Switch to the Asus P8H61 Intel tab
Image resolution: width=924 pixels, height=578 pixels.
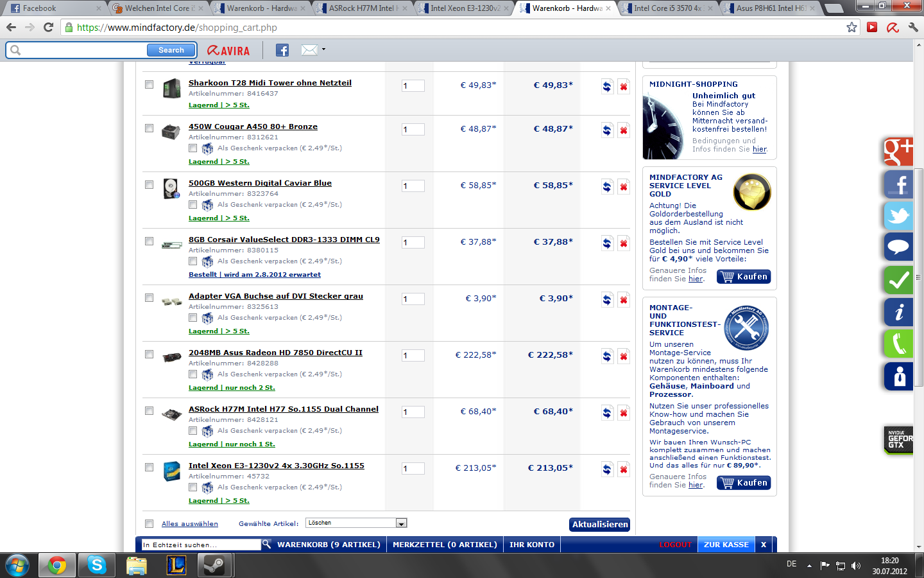[x=769, y=8]
